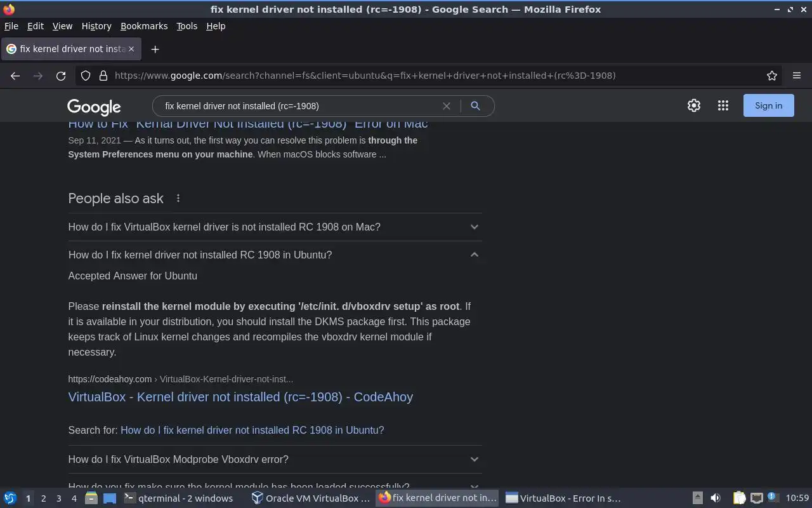Click the 'Accepted Answer for Ubuntu' text

pos(133,276)
